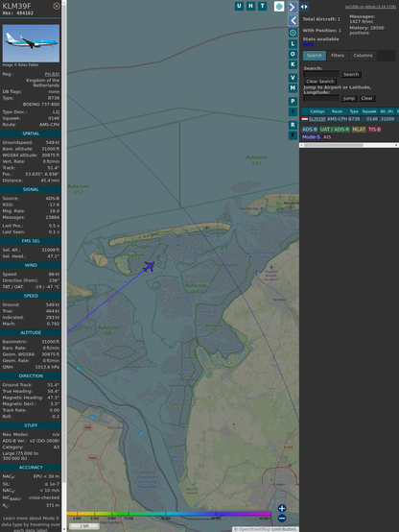Viewport: 399px width, 532px height.
Task: Click the Search text input field
Action: [x=321, y=74]
